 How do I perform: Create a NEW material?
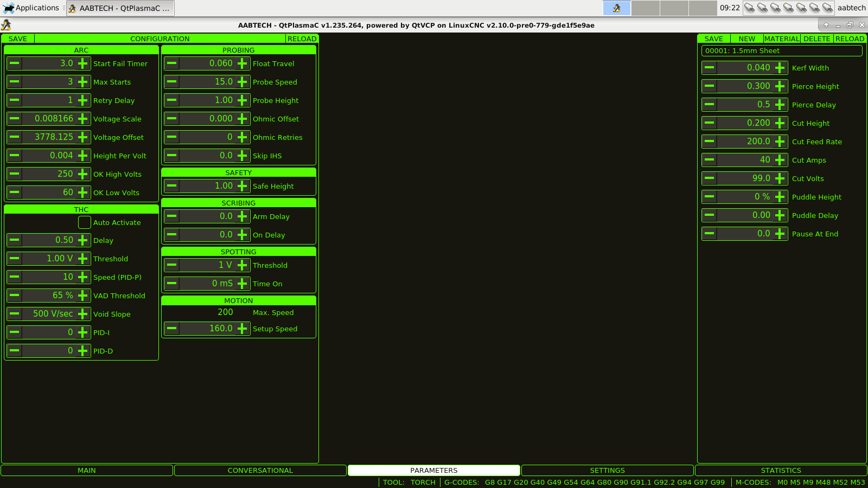[747, 38]
